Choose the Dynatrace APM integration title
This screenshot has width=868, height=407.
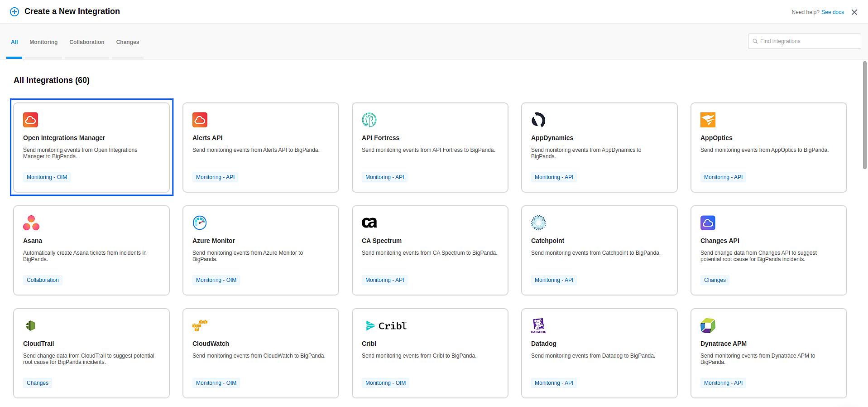click(x=724, y=344)
